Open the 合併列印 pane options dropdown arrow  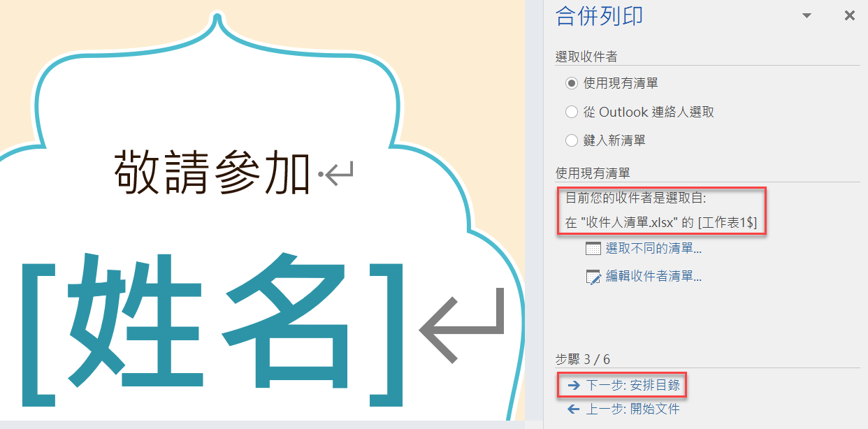[806, 15]
